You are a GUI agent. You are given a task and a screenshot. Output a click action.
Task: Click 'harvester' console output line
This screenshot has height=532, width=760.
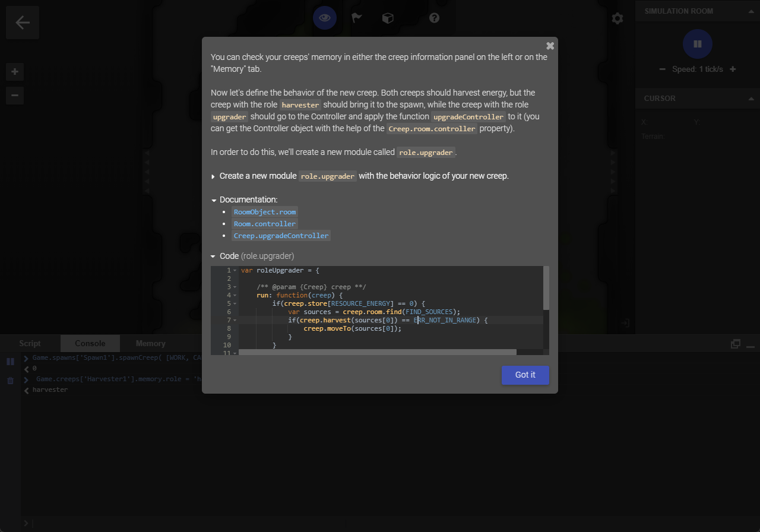click(50, 390)
